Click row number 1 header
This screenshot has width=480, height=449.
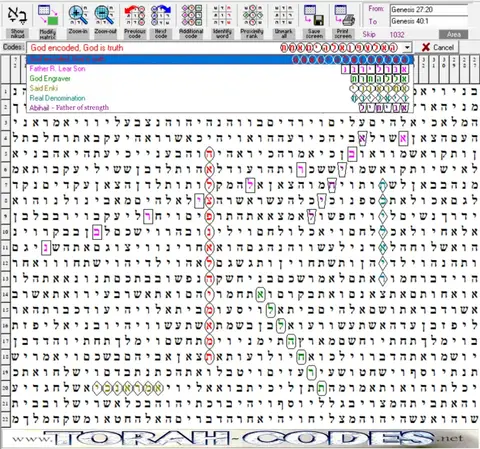6,92
